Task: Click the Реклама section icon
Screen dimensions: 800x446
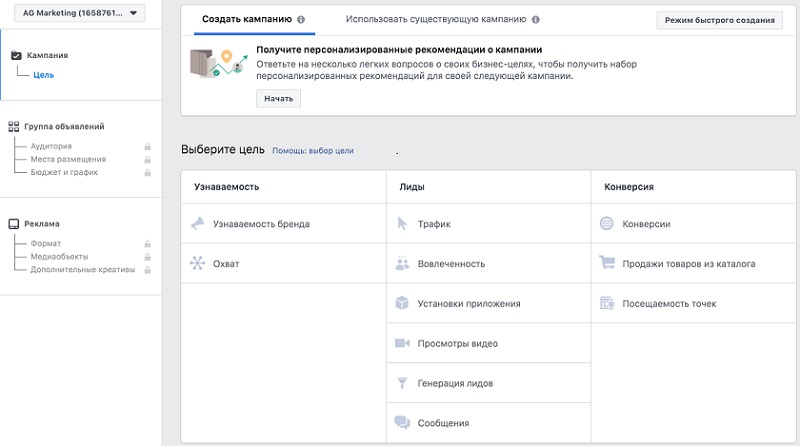Action: coord(14,224)
